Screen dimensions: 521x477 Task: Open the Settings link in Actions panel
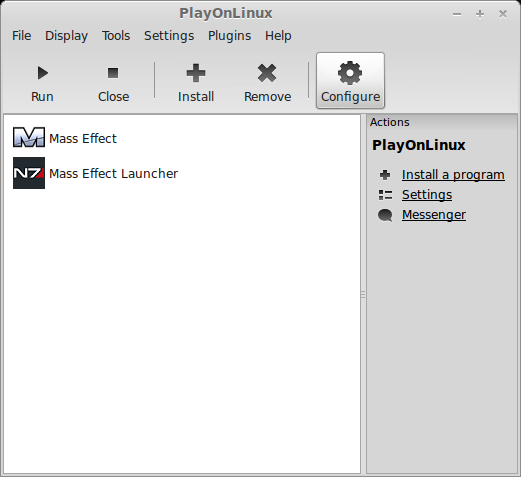427,195
